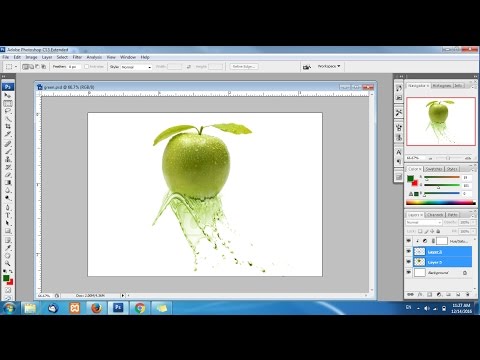
Task: Click the volume icon in system tray
Action: pyautogui.click(x=427, y=309)
